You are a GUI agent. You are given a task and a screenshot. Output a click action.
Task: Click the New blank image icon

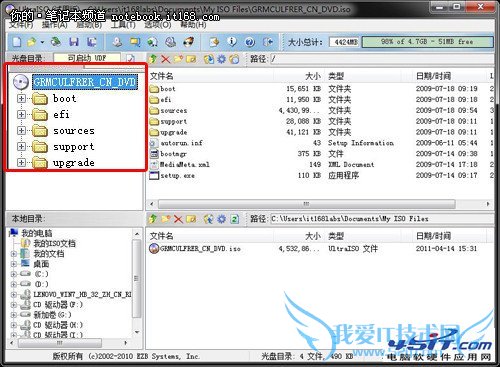point(17,42)
